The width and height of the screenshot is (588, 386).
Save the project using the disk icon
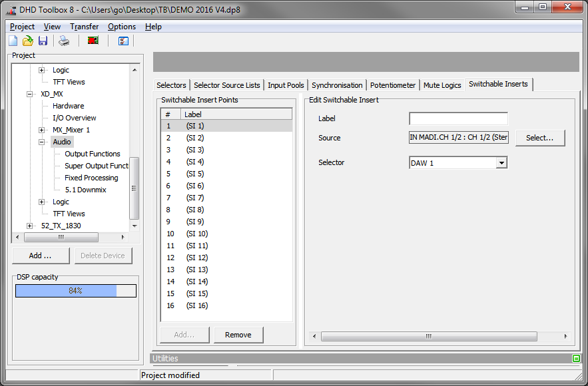[43, 41]
